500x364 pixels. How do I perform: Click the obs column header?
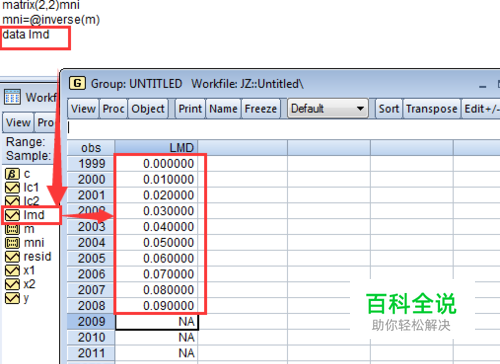point(91,148)
